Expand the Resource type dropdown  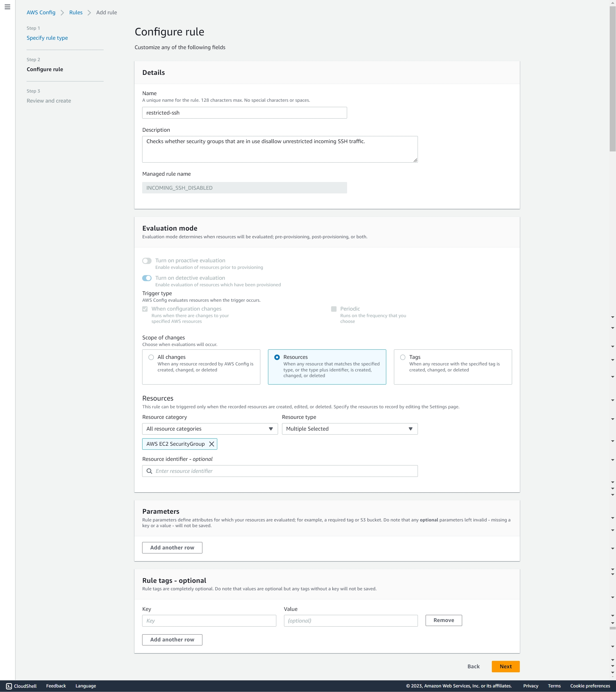click(350, 429)
